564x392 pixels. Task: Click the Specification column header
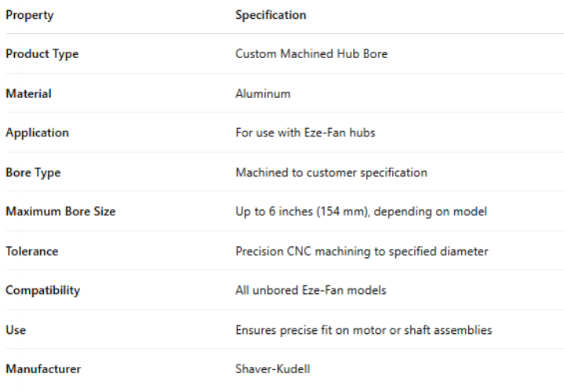[271, 15]
